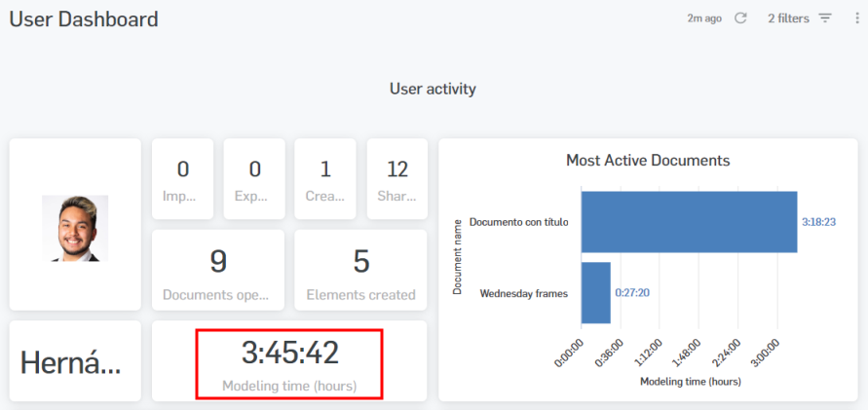Click the Most Active Documents chart title
868x410 pixels.
tap(648, 161)
